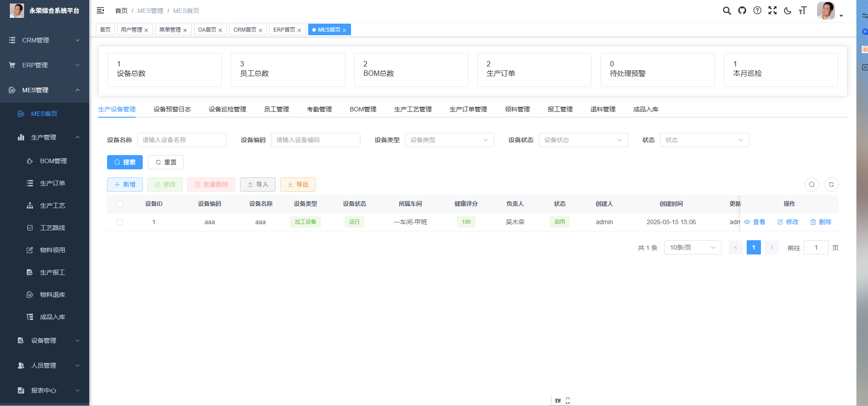Close the OA首页 tab
This screenshot has height=406, width=868.
tap(220, 30)
